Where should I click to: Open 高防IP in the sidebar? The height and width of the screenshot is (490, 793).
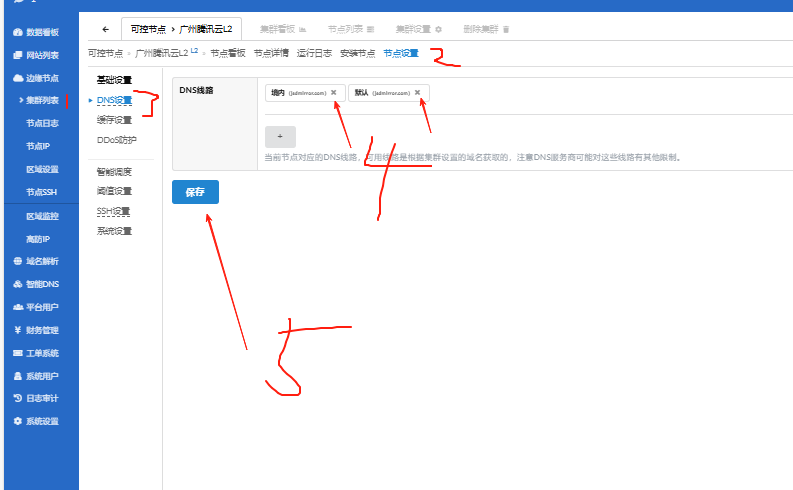[x=38, y=239]
